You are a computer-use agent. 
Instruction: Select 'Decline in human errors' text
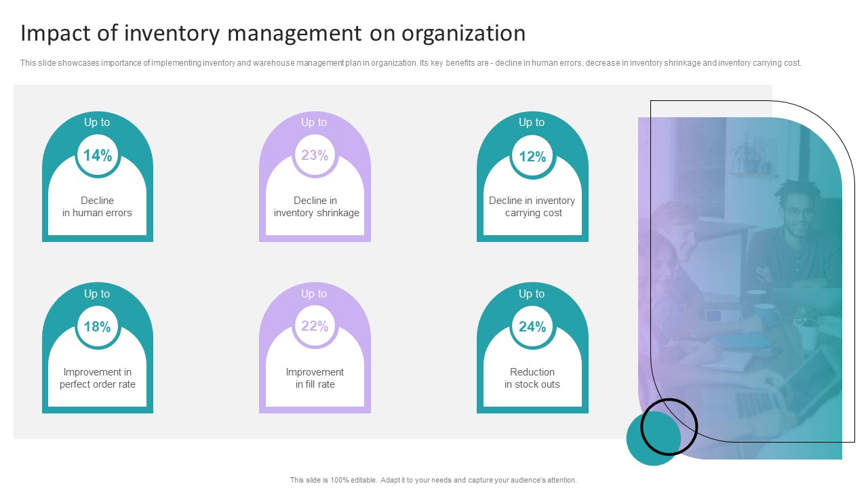98,207
